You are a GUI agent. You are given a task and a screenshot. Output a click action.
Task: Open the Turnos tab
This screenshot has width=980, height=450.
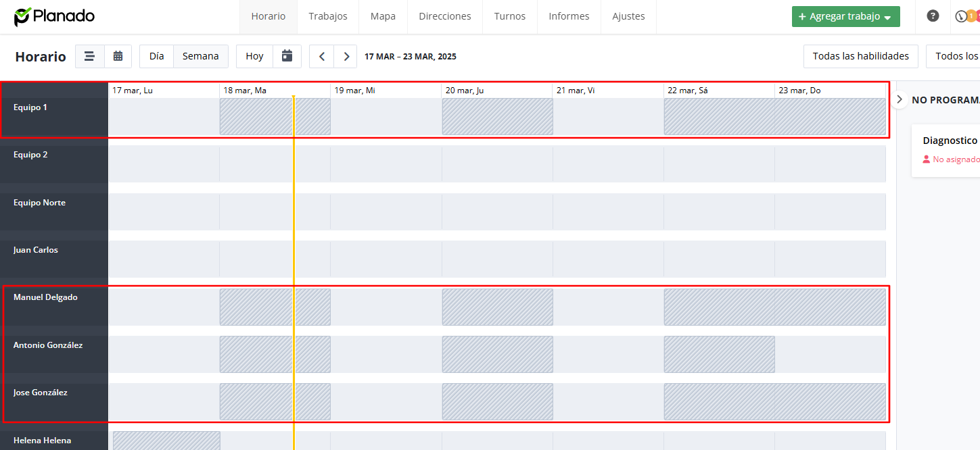coord(510,16)
